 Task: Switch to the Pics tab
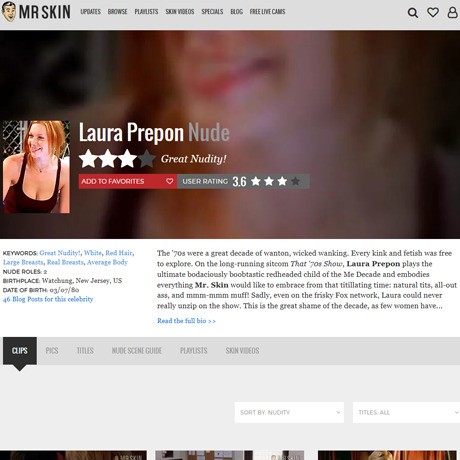[52, 351]
